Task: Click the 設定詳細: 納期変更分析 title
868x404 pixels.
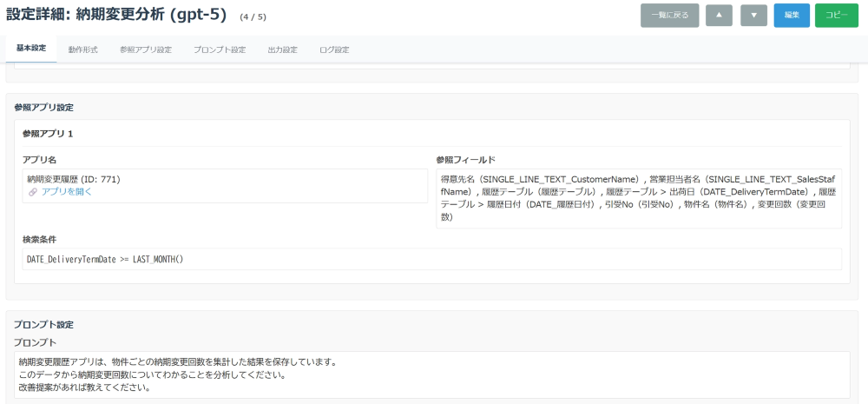Action: point(116,15)
